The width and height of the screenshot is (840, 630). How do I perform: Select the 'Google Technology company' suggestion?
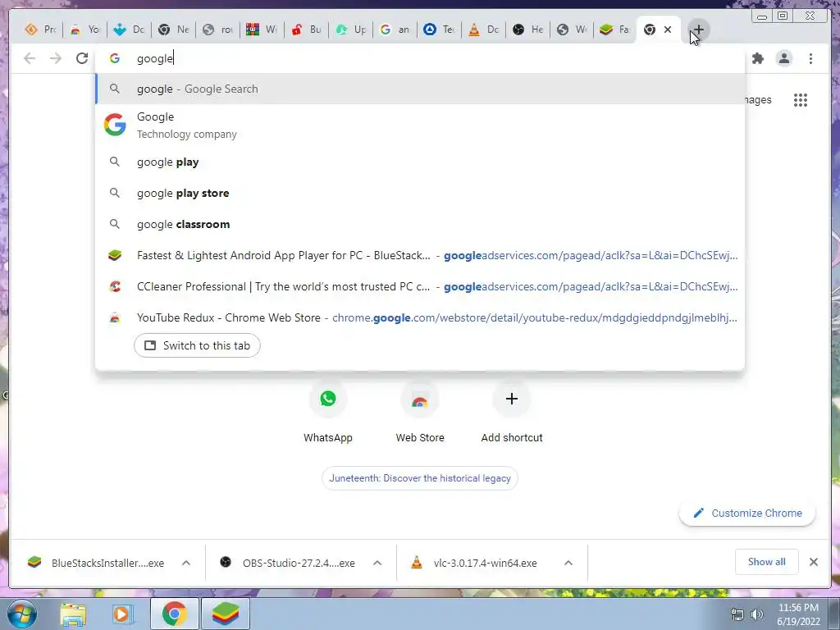(x=420, y=125)
